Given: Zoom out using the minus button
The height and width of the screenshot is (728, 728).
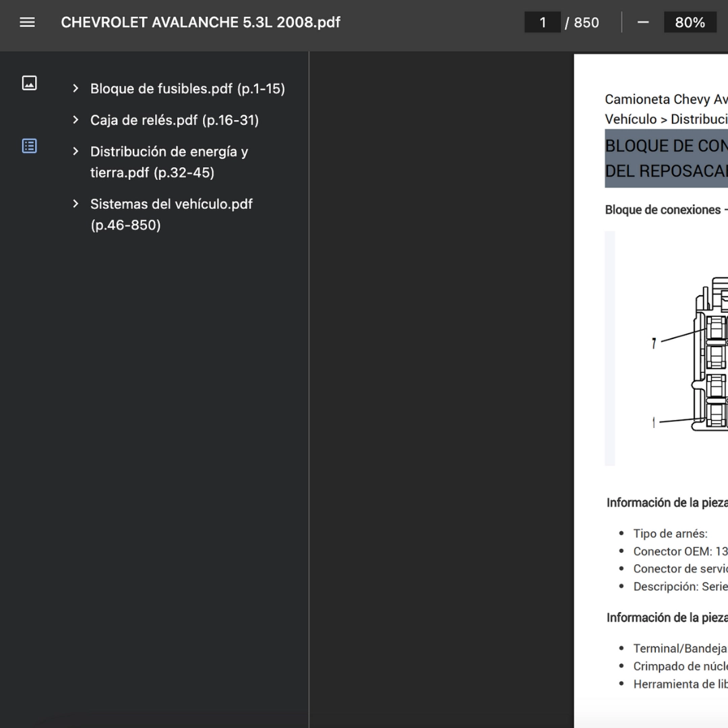Looking at the screenshot, I should (643, 22).
